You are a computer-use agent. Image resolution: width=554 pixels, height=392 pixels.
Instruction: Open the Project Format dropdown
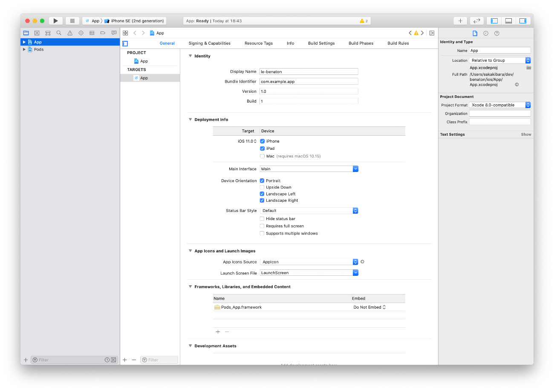tap(500, 105)
